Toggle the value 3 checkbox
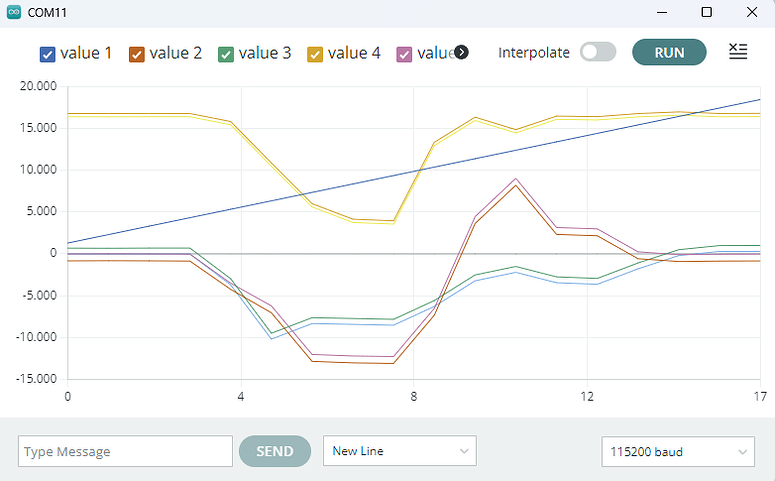 click(x=227, y=54)
